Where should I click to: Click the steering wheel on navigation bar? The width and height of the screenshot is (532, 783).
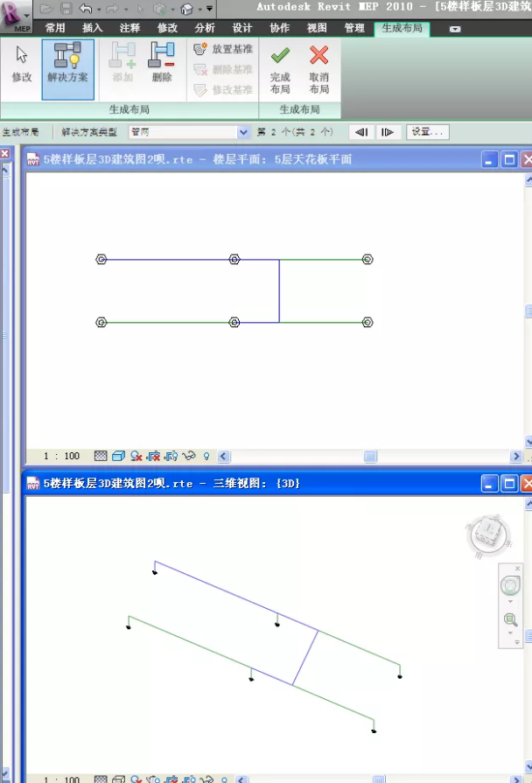pos(510,584)
